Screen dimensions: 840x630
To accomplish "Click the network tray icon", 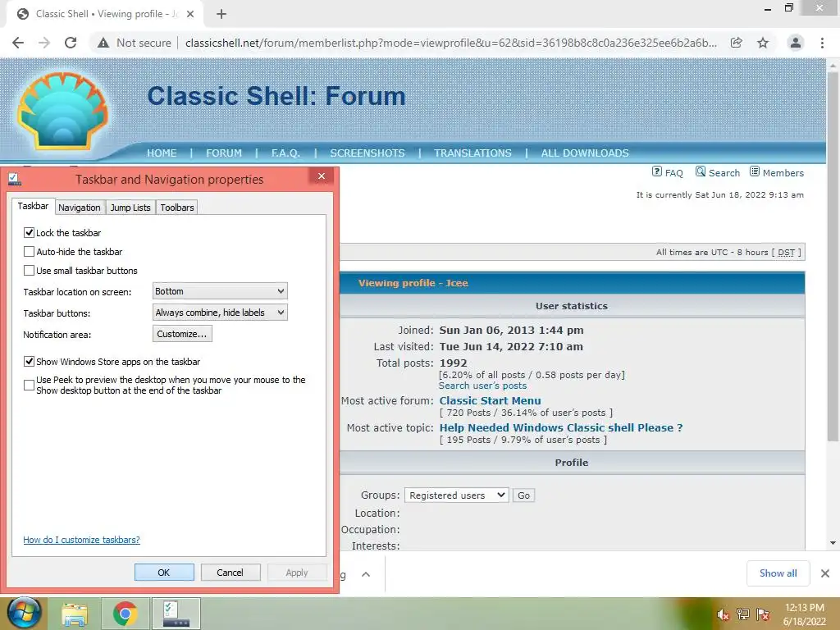I will 743,614.
